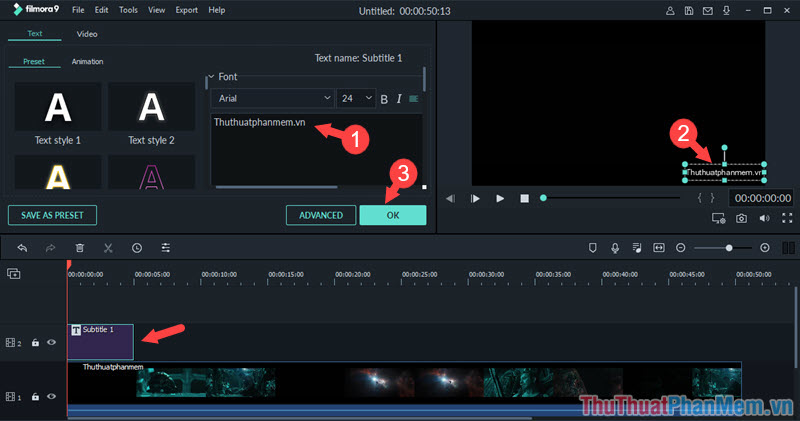This screenshot has height=421, width=800.
Task: Open the View menu
Action: 157,10
